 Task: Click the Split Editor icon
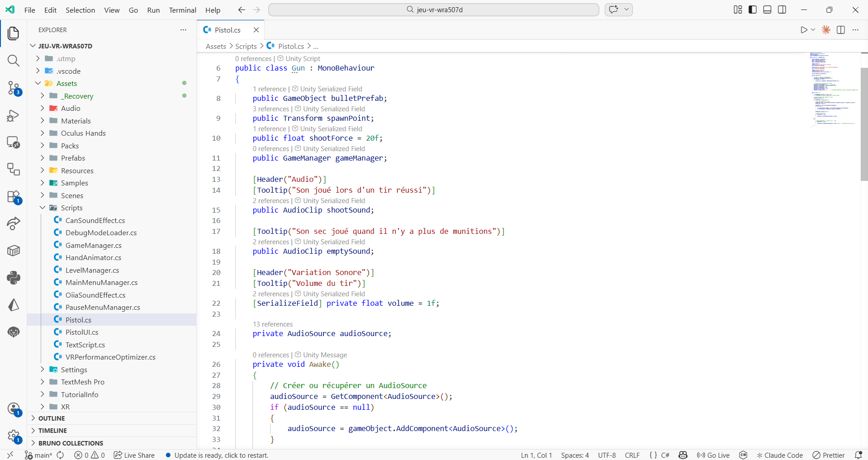point(841,30)
